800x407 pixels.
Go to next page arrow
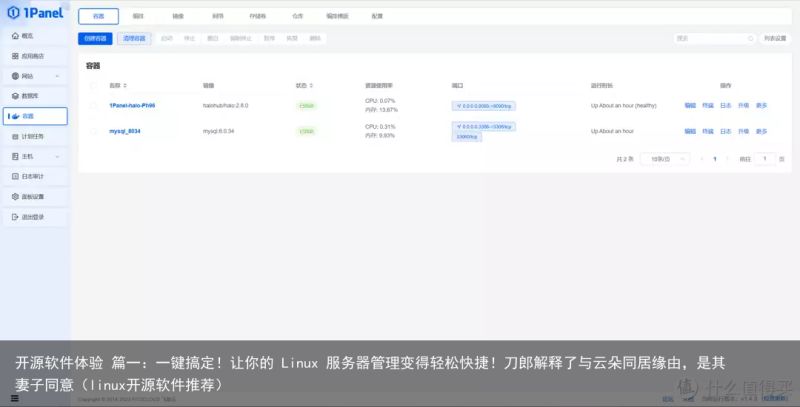pos(727,159)
